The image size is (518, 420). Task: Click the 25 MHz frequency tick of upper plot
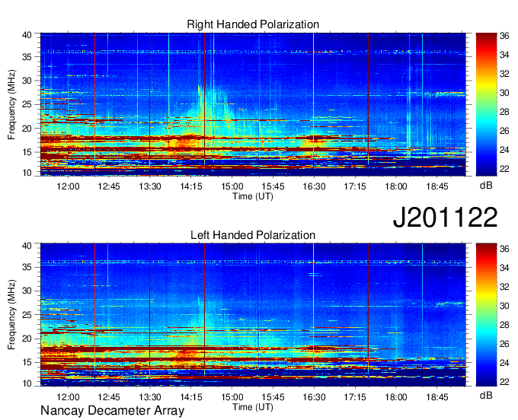(x=27, y=104)
